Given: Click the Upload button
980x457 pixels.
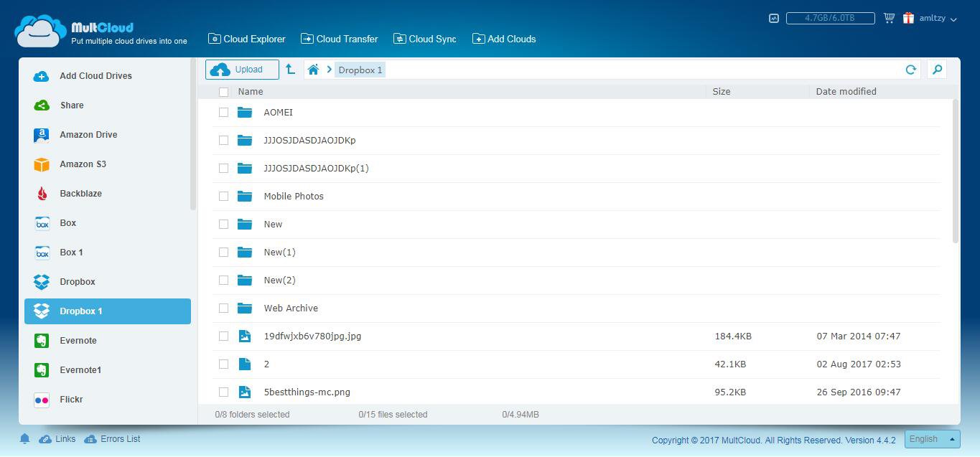Looking at the screenshot, I should (x=242, y=70).
